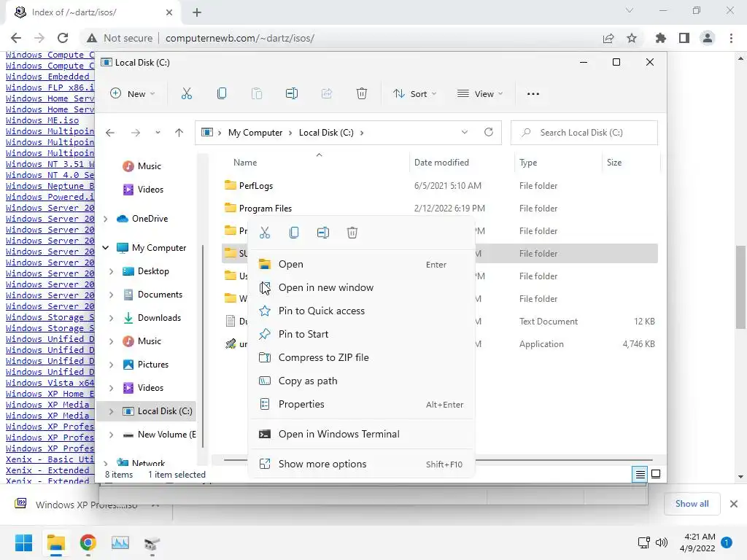Sort by Date modified column
Screen dimensions: 747x560
(441, 163)
